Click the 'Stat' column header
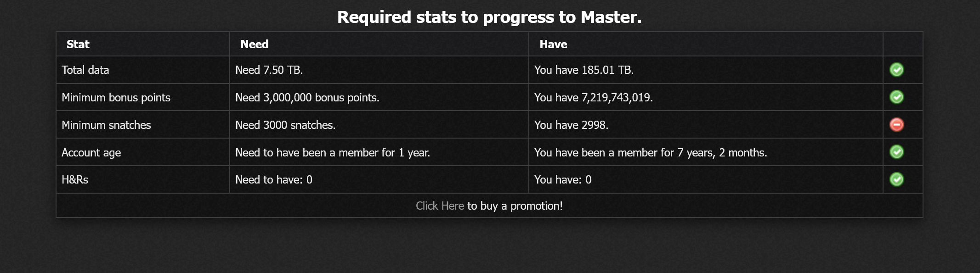This screenshot has height=273, width=980. 78,45
